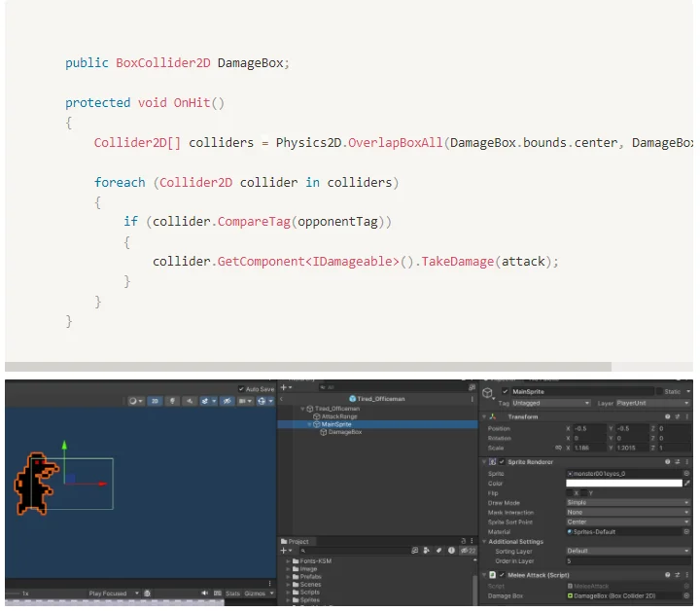Open Draw Mode dropdown set to Simple
The width and height of the screenshot is (700, 611).
627,502
